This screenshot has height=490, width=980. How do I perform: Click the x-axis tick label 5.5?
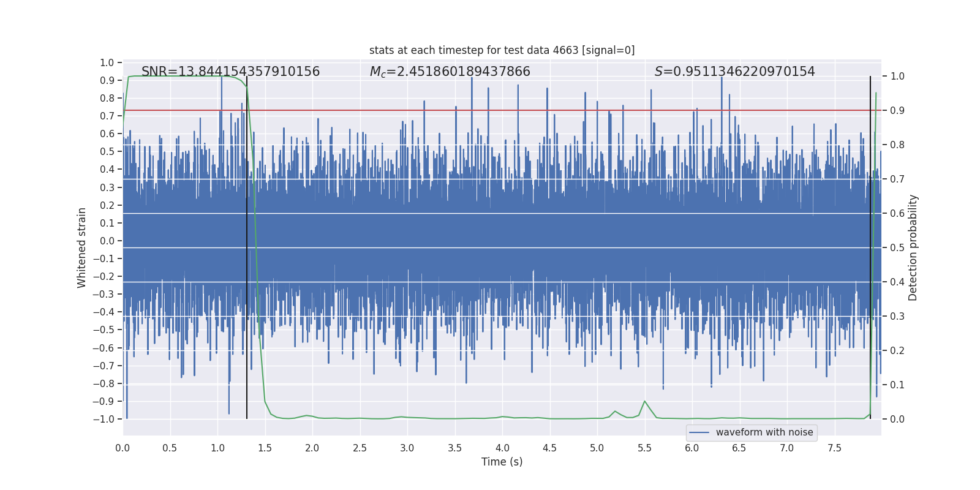pyautogui.click(x=644, y=448)
